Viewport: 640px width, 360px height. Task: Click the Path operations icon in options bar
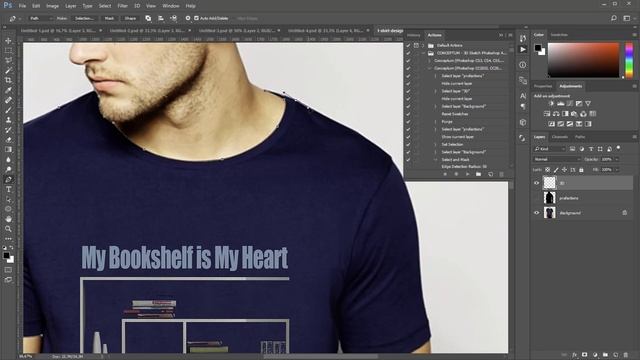click(148, 18)
